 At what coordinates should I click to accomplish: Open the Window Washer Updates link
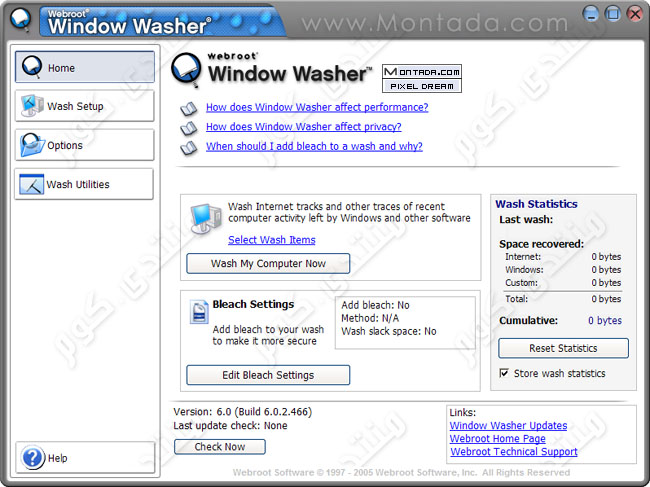click(x=508, y=426)
